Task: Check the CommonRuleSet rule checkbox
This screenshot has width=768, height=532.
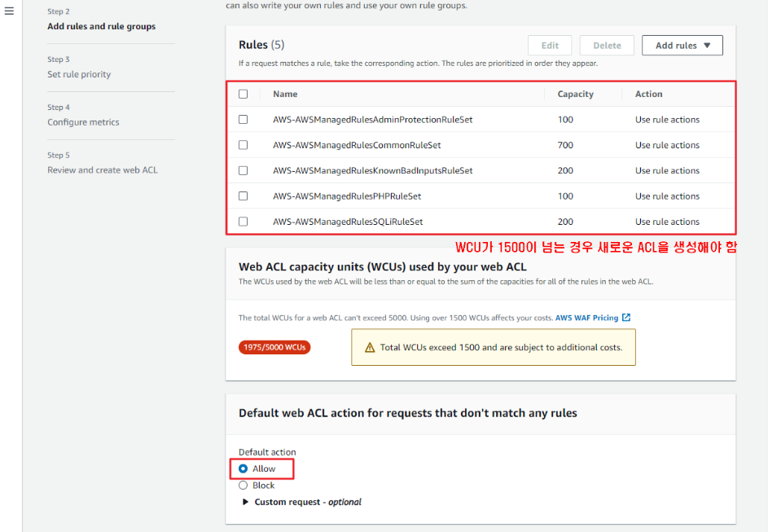Action: [x=243, y=145]
